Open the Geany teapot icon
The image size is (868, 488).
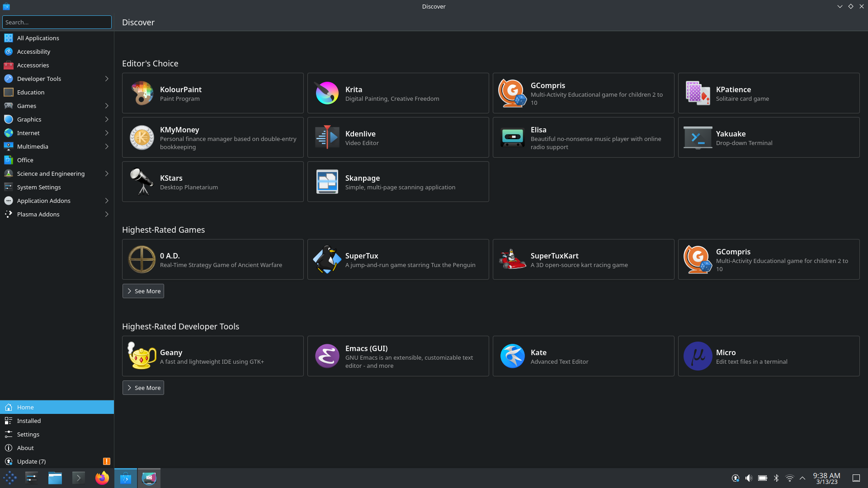(x=142, y=356)
